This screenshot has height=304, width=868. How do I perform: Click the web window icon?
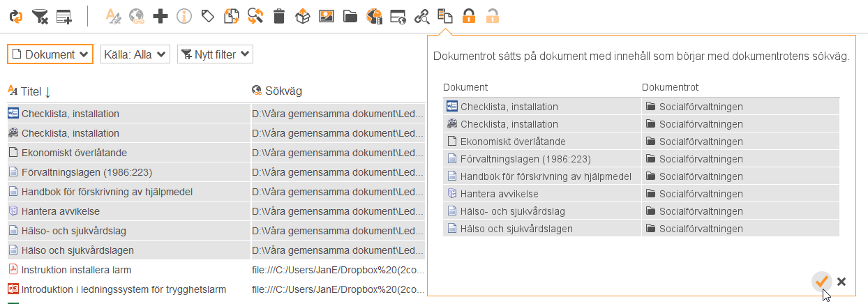click(x=398, y=16)
